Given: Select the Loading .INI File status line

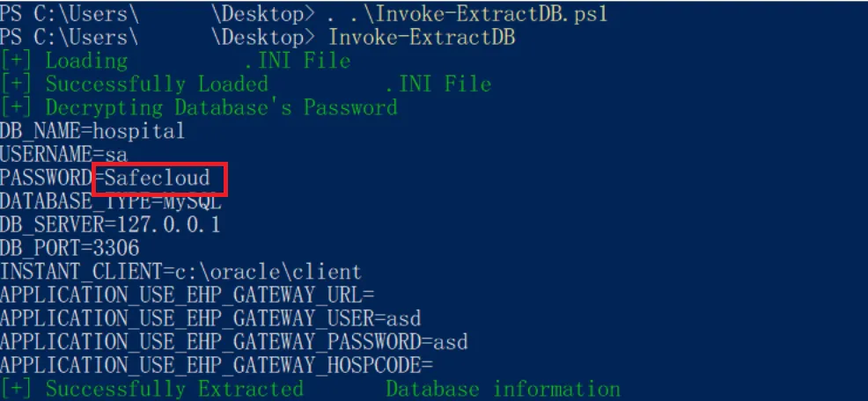Looking at the screenshot, I should 175,61.
